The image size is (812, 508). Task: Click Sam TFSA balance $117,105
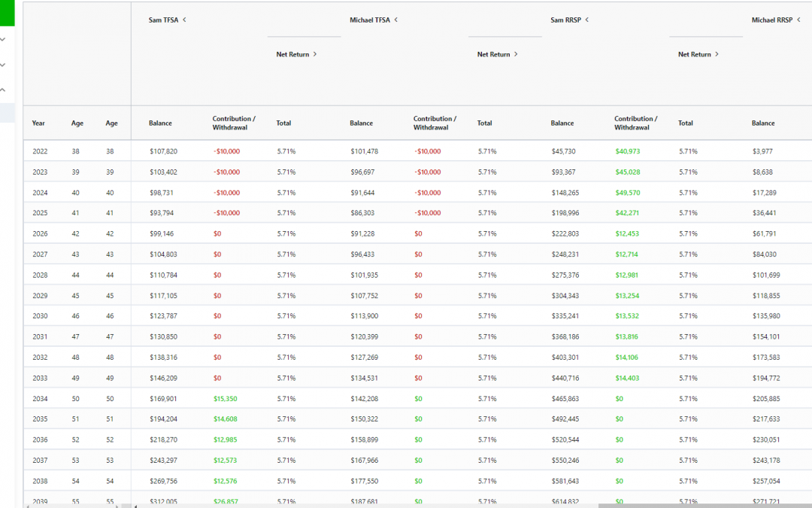(164, 296)
